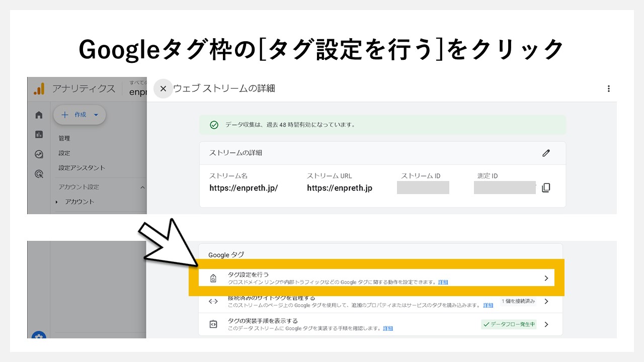This screenshot has height=362, width=644.
Task: Edit ストリームの詳細 via the pencil icon
Action: pyautogui.click(x=546, y=153)
